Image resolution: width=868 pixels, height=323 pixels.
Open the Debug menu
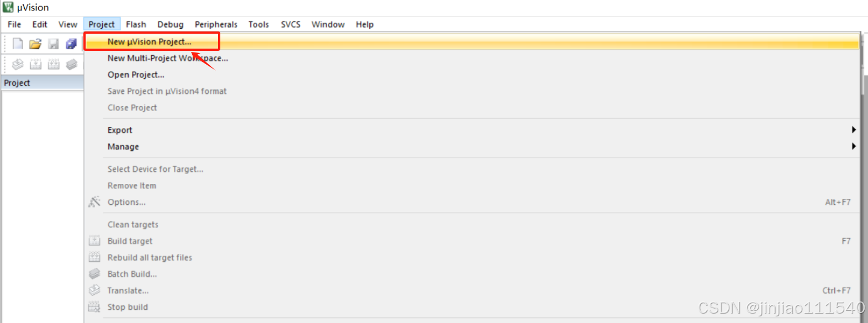point(171,24)
